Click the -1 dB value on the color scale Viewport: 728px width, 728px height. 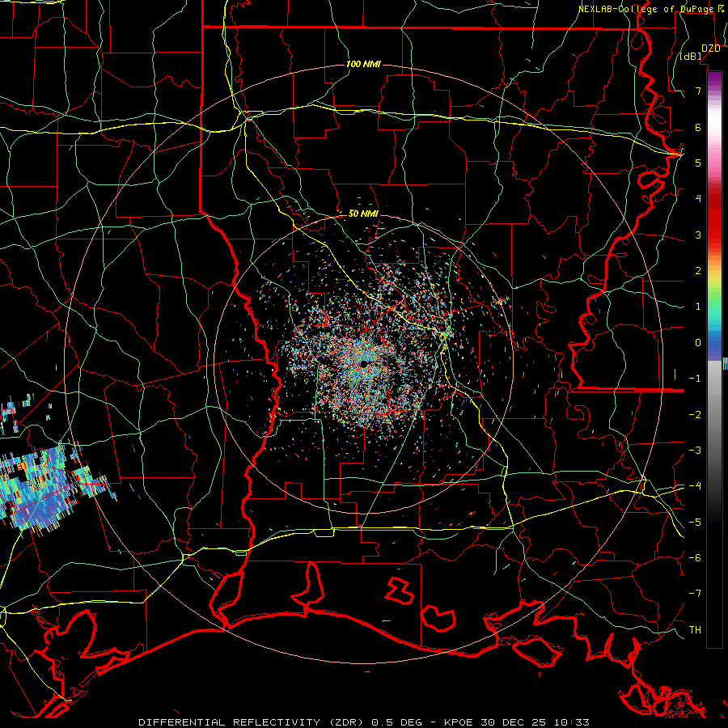click(x=695, y=379)
